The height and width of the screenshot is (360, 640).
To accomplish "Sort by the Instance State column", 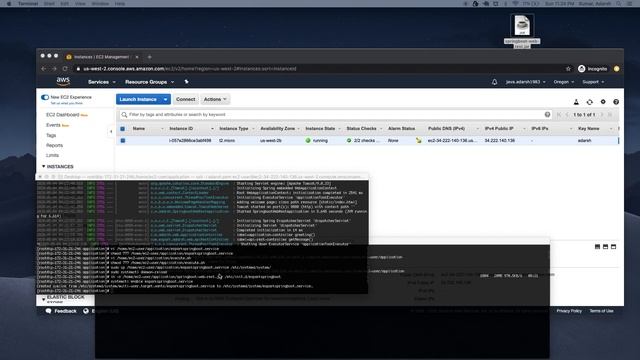I will coord(320,129).
